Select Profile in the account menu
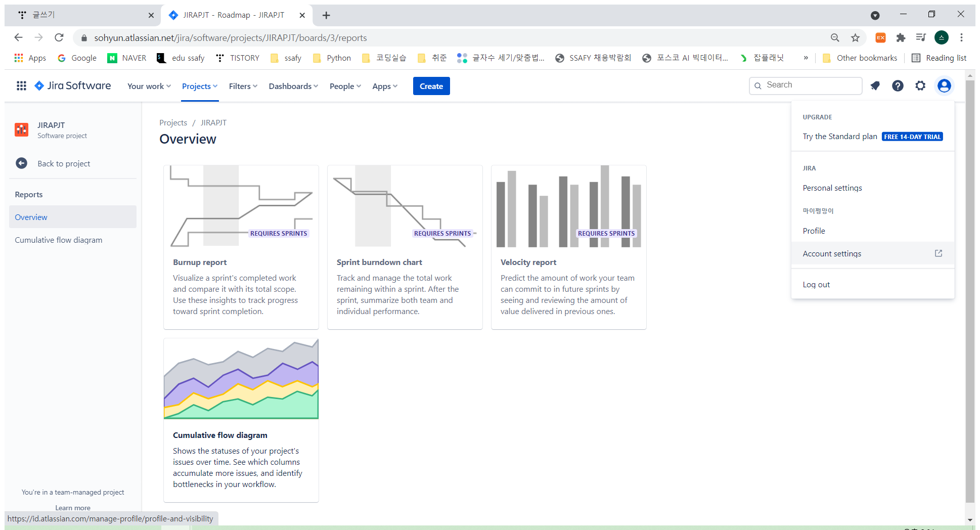Screen dimensions: 980x530 tap(873, 231)
